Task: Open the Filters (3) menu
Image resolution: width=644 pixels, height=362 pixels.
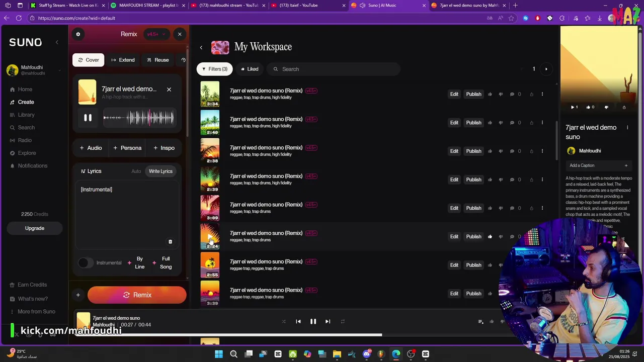Action: click(215, 69)
